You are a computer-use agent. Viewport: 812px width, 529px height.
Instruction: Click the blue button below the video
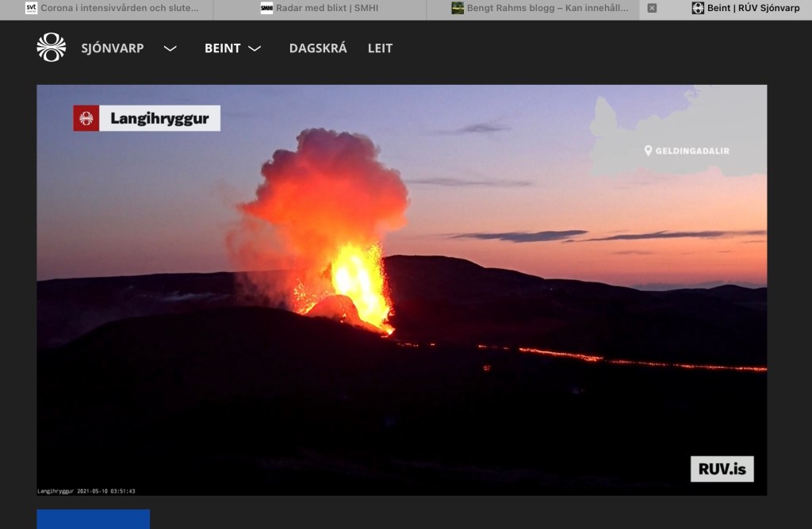(x=93, y=519)
